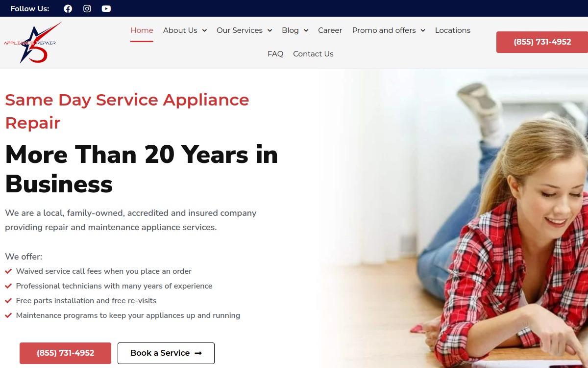Click the 'Follow Us:' label
588x368 pixels.
point(30,8)
